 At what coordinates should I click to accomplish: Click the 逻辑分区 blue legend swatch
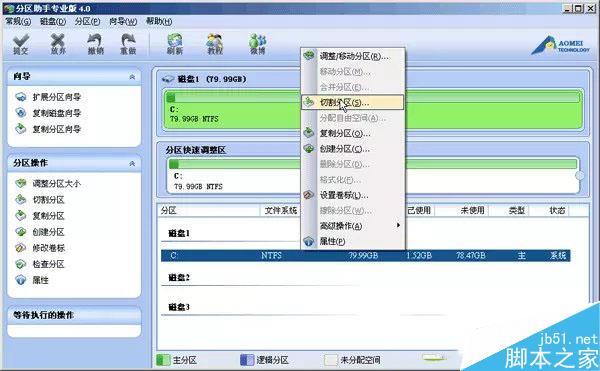pyautogui.click(x=247, y=360)
